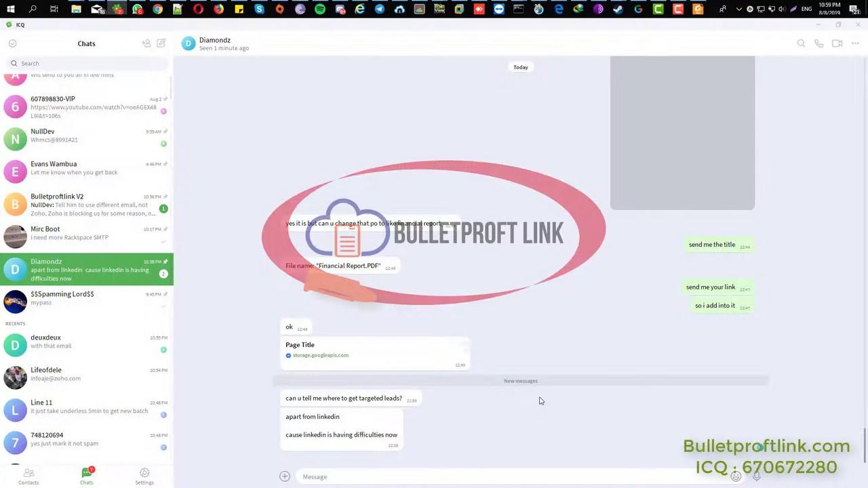Open the NullDev chat
The width and height of the screenshot is (868, 488).
point(87,139)
